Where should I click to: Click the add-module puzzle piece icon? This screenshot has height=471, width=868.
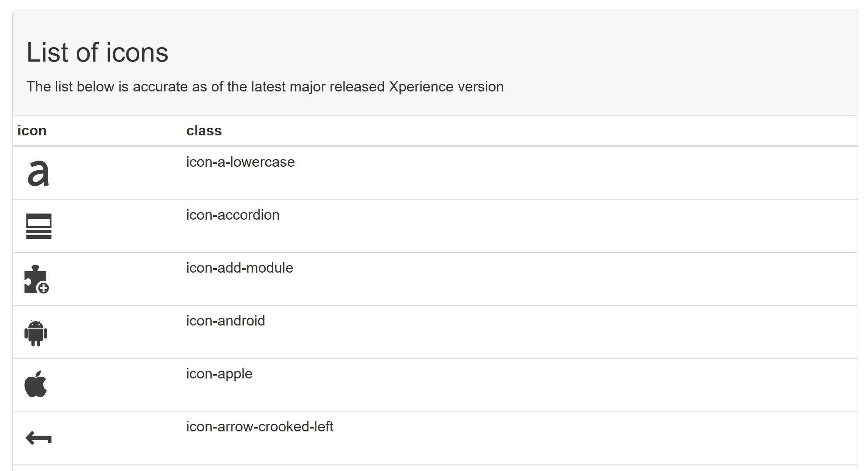[x=36, y=279]
